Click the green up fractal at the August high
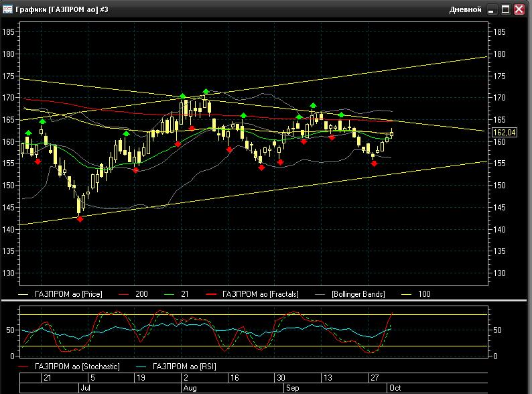 (x=206, y=91)
